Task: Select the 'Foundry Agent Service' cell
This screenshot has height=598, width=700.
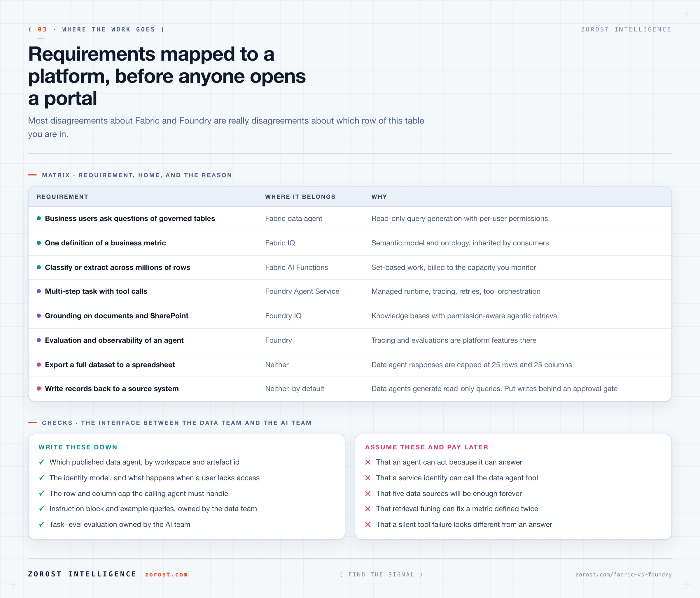Action: coord(302,291)
